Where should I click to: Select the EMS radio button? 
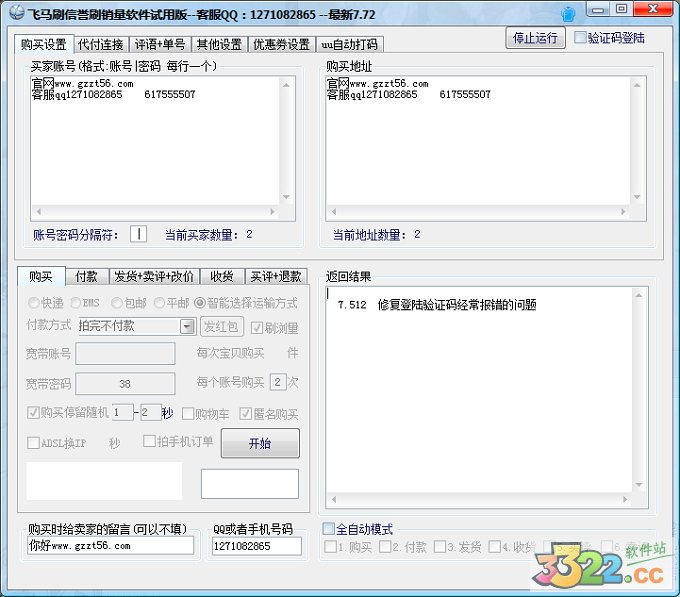pyautogui.click(x=75, y=303)
